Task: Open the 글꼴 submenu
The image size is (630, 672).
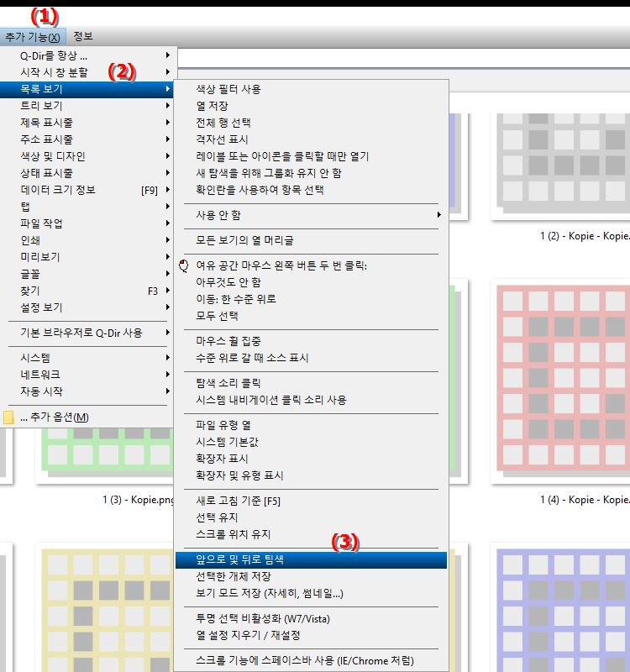Action: tap(88, 274)
